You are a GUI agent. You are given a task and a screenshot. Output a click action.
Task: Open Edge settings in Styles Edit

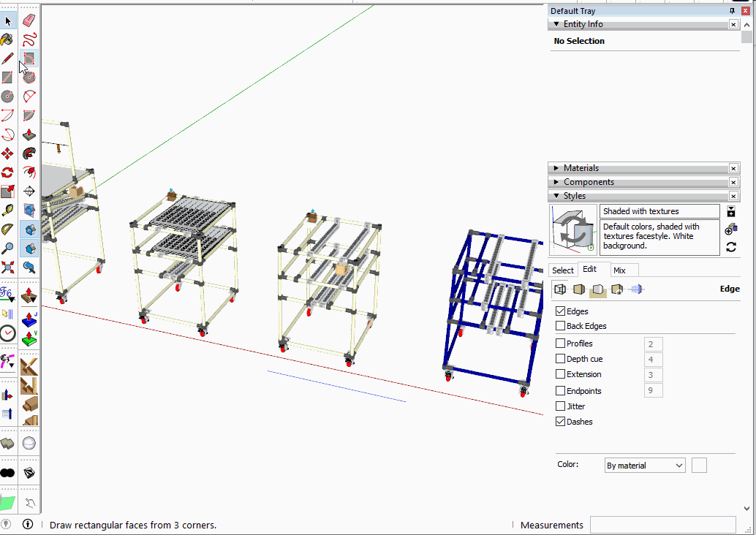click(x=560, y=289)
